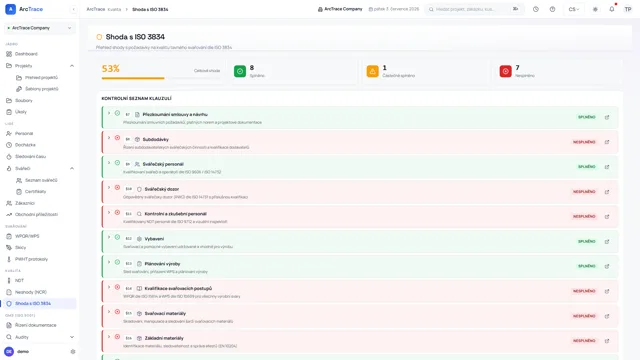Open external link for Plánování výroby
The image size is (640, 360).
click(607, 266)
